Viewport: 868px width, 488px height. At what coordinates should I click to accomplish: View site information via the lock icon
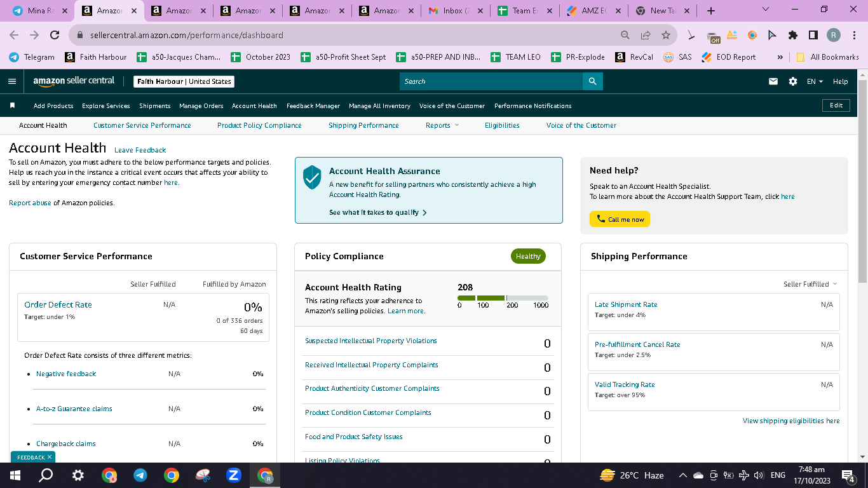point(80,35)
